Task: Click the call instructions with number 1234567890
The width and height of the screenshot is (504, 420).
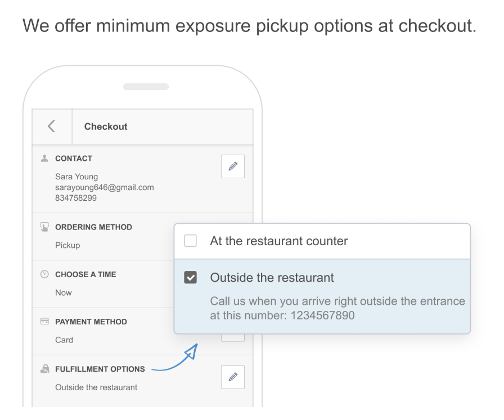Action: (337, 308)
